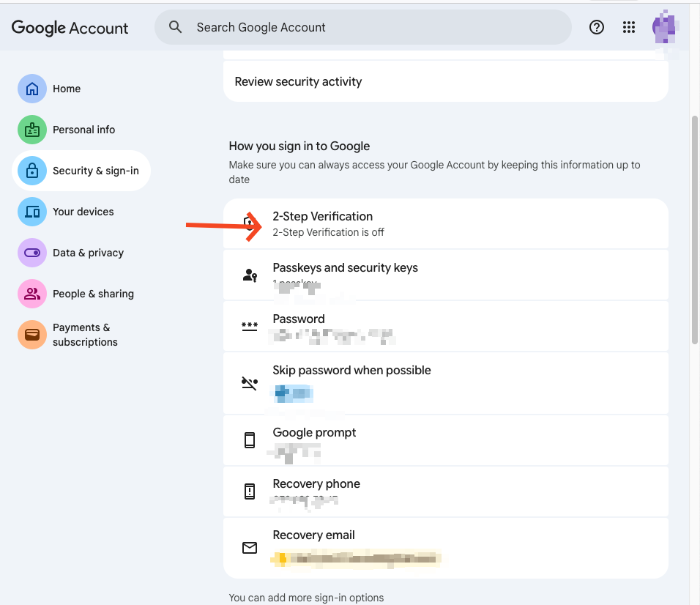700x605 pixels.
Task: Click the People & sharing icon
Action: click(32, 294)
